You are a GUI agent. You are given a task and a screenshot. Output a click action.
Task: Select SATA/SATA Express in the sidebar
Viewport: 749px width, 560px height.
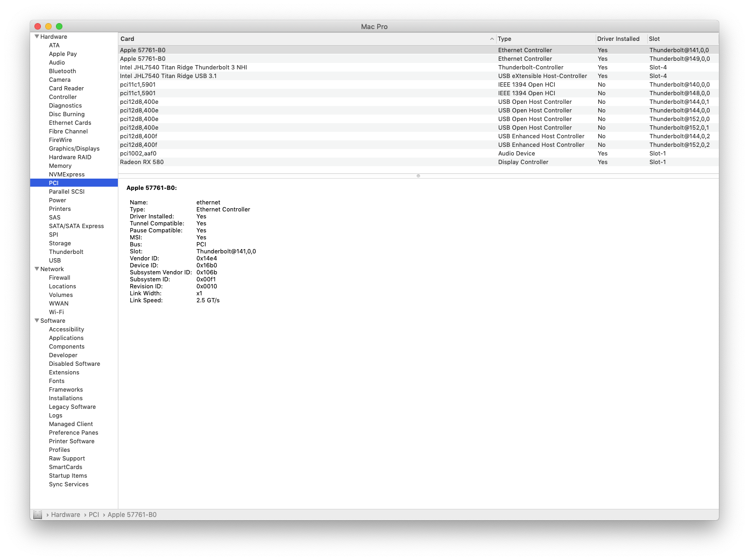pos(76,226)
